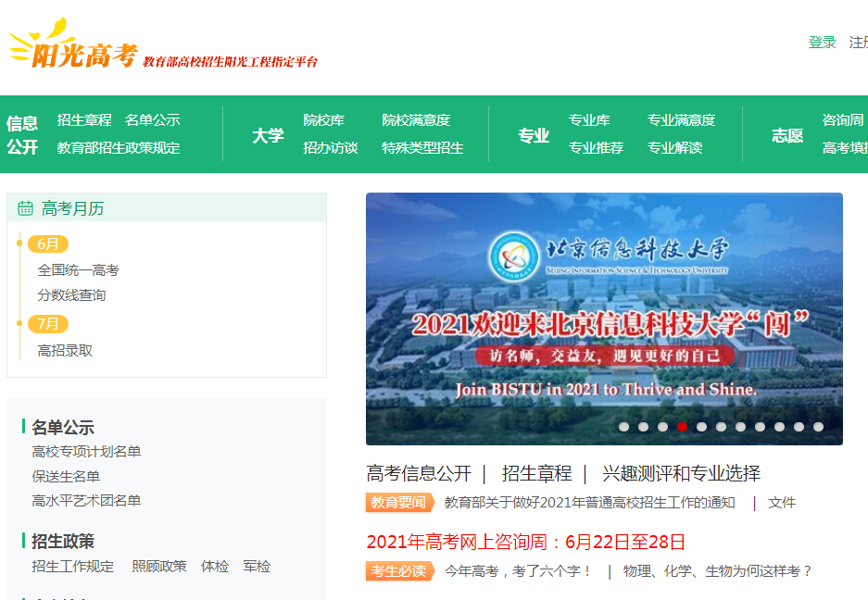
Task: Select the eighth carousel dot
Action: coord(760,427)
